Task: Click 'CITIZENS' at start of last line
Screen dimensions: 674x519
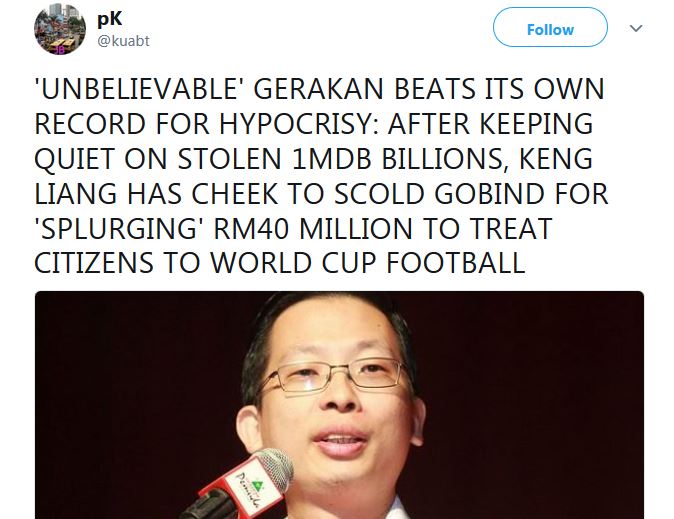Action: 94,263
